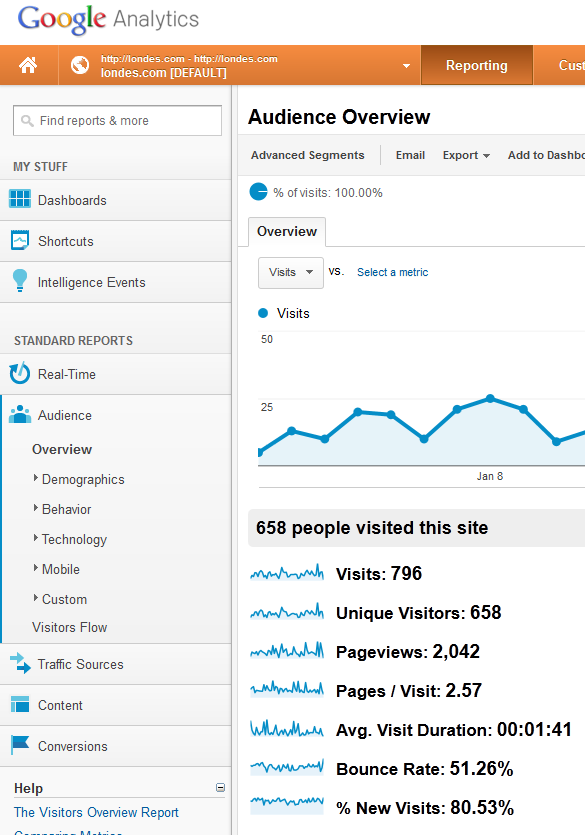Click the magnifier icon in search box
Image resolution: width=585 pixels, height=835 pixels.
pyautogui.click(x=27, y=121)
